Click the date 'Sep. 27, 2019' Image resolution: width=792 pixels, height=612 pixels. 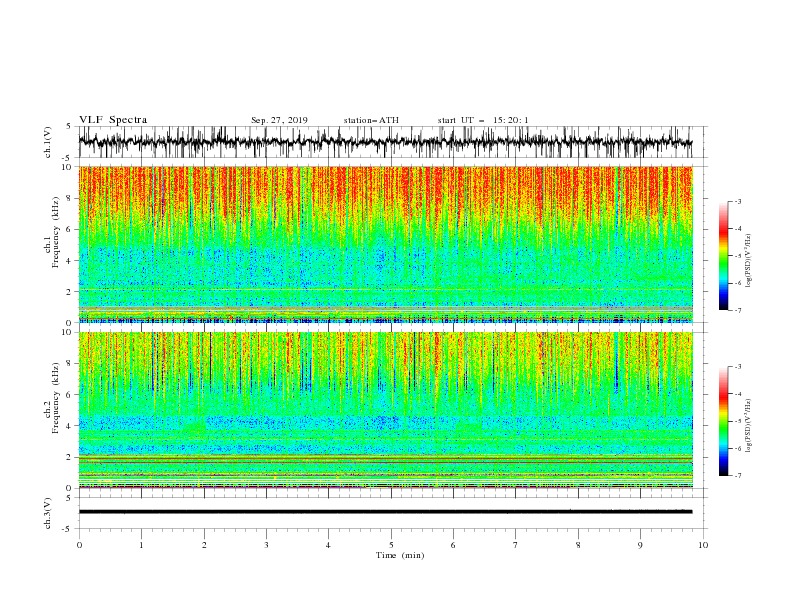pos(279,120)
